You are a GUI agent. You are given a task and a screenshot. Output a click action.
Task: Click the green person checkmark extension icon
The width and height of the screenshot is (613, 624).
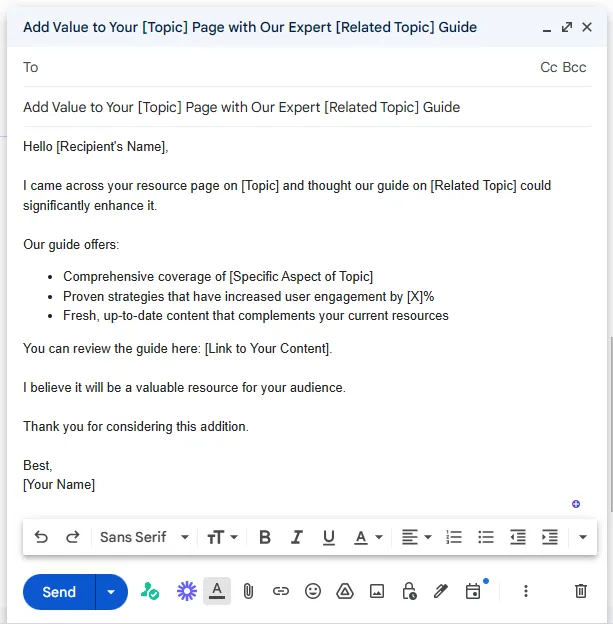pos(150,591)
